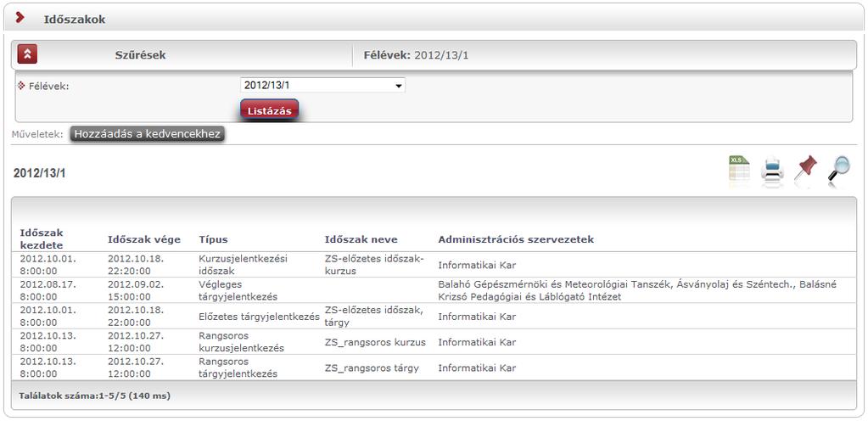The image size is (868, 421).
Task: Click end date 2012.09.02. 15:00:00
Action: tap(136, 290)
